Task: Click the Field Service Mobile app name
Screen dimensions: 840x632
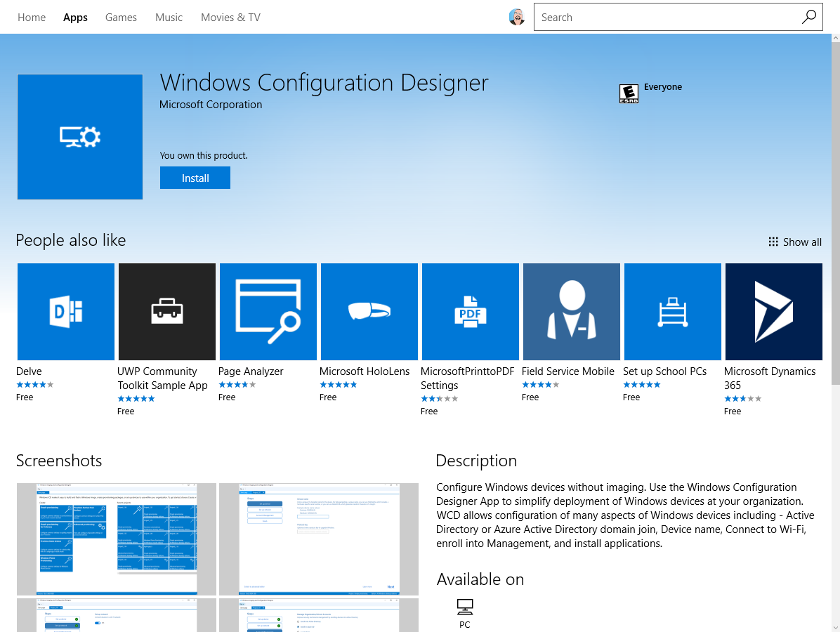Action: tap(568, 371)
